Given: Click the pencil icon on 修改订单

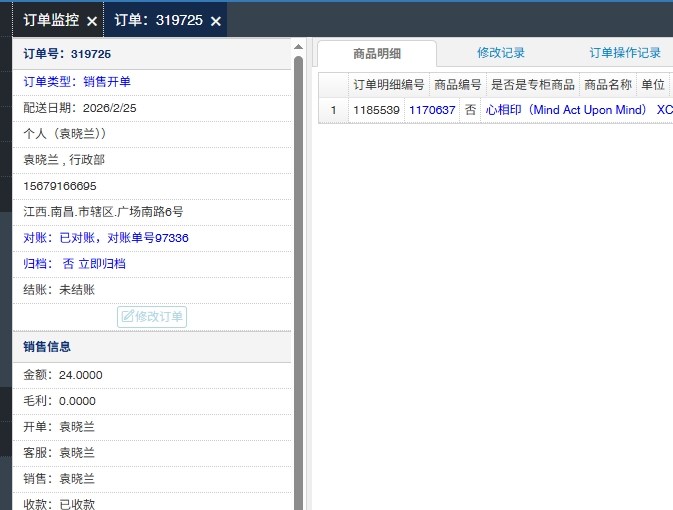Looking at the screenshot, I should [x=127, y=317].
